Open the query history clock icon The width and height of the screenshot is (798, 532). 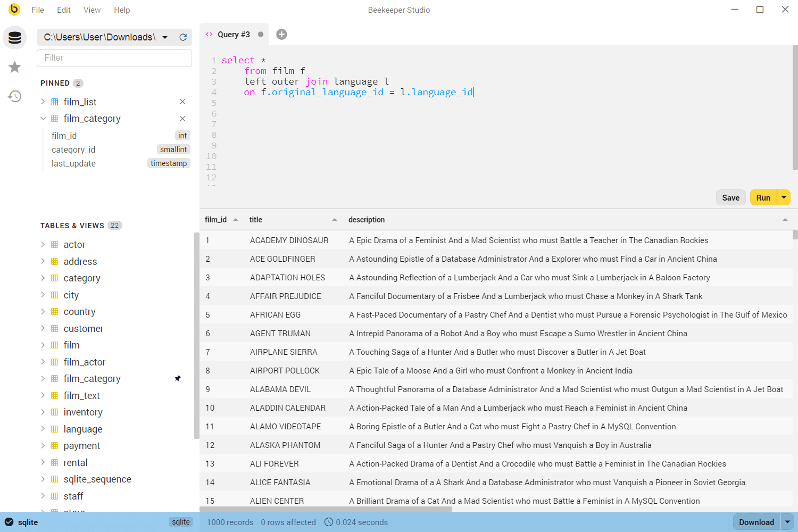coord(15,96)
